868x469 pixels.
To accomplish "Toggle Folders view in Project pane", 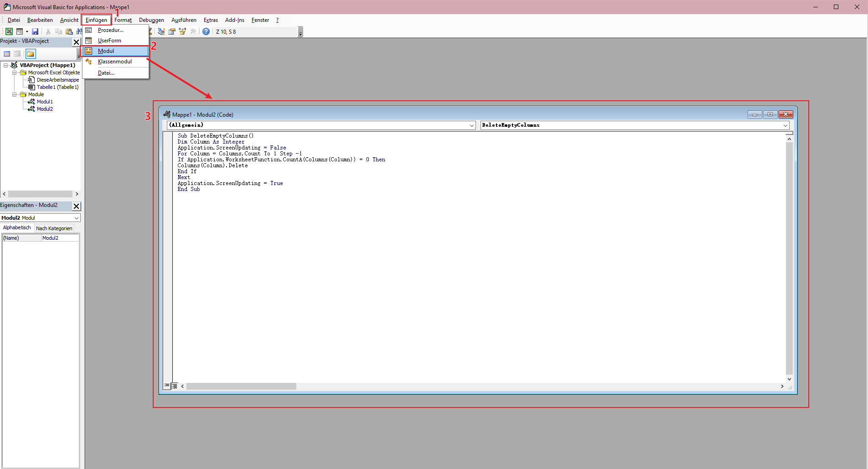I will click(30, 54).
